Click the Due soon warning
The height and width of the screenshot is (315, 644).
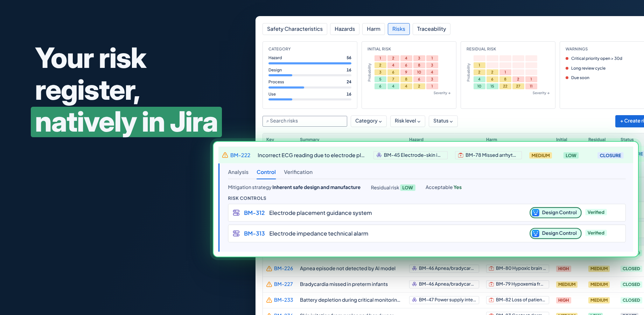point(577,78)
